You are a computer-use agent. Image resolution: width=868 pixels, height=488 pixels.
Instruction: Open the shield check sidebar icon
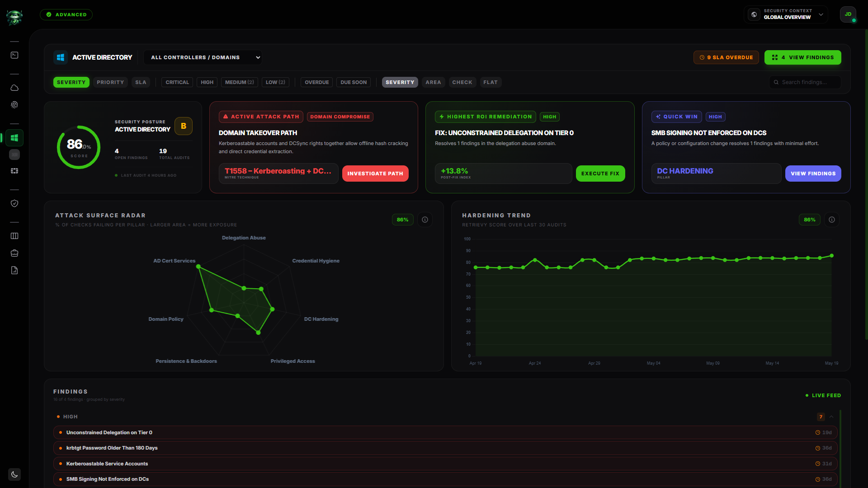click(14, 203)
